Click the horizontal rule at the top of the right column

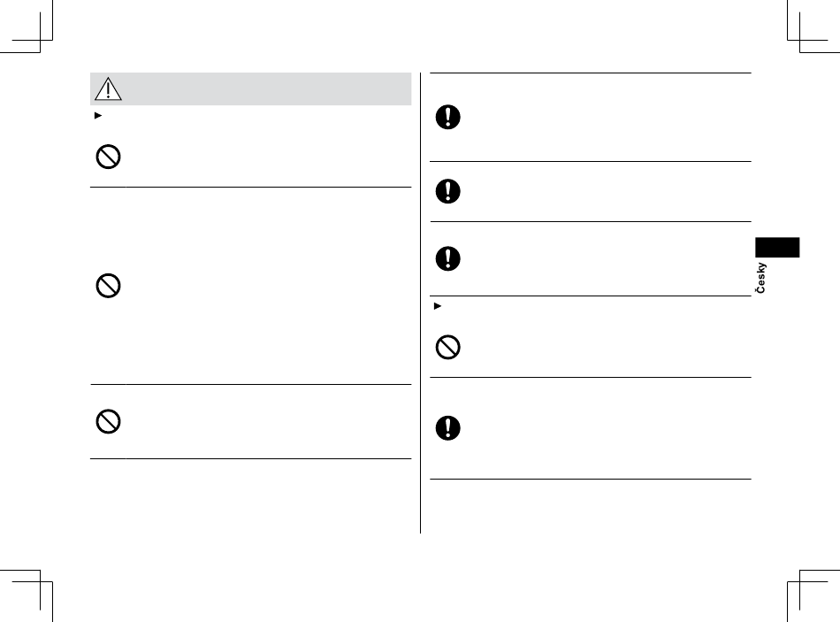click(x=591, y=73)
